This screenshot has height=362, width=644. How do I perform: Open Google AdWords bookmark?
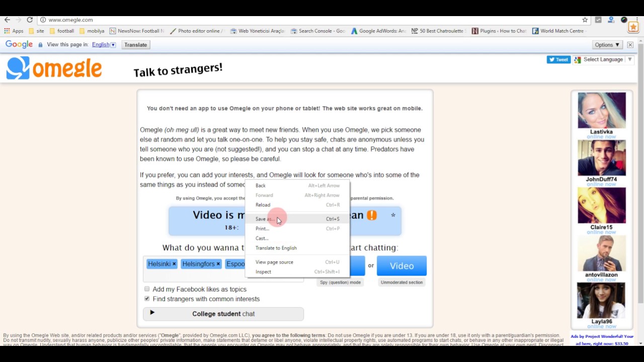(x=378, y=31)
